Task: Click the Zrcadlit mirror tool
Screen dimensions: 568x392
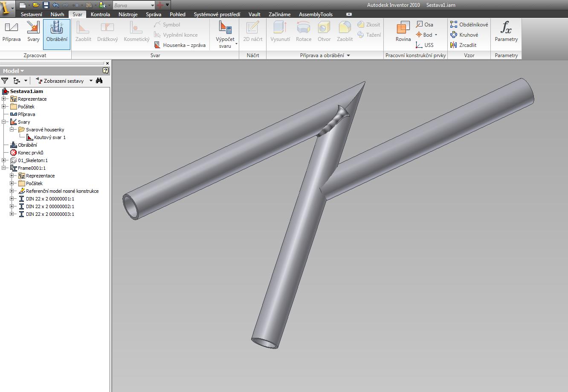Action: coord(464,45)
